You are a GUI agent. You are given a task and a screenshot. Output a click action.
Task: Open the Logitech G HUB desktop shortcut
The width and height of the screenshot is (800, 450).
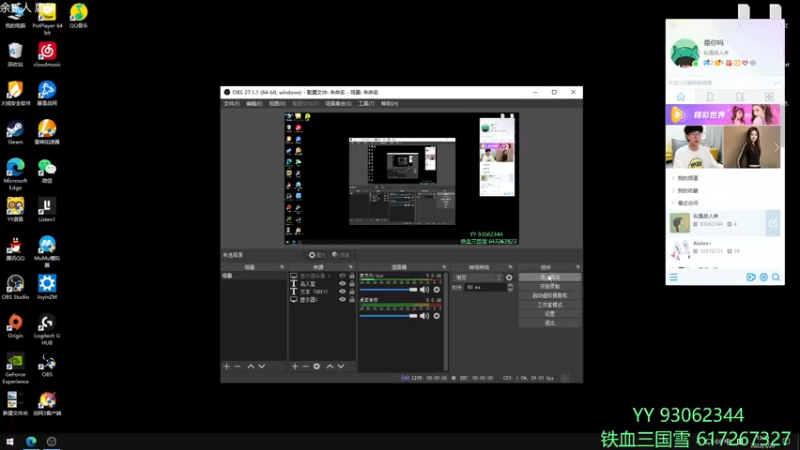(47, 330)
